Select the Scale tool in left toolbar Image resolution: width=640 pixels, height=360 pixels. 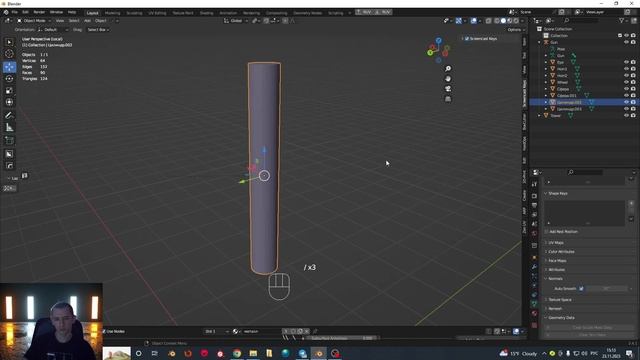9,91
